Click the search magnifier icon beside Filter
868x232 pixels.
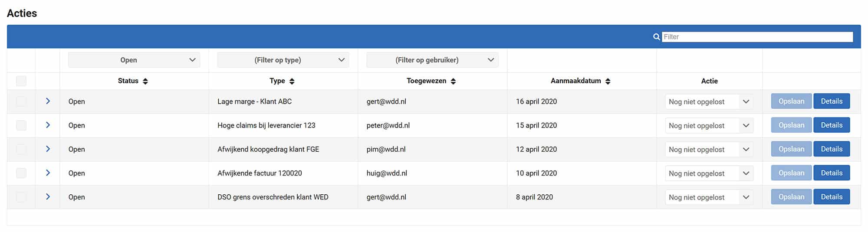click(x=656, y=37)
